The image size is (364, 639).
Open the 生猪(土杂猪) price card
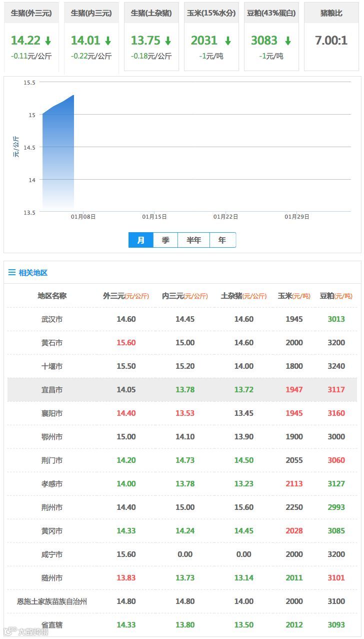click(151, 37)
